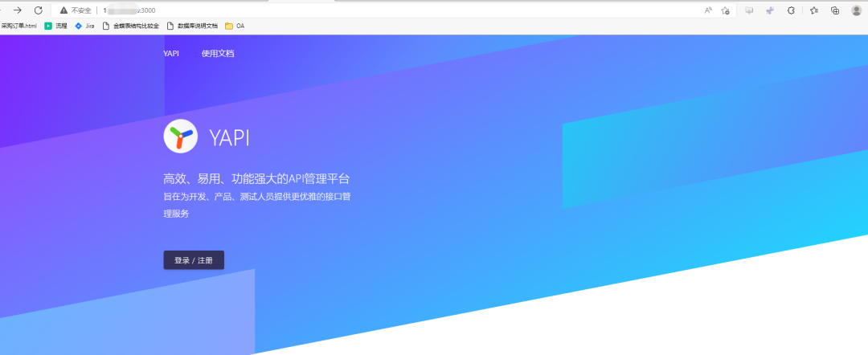Open the 采购订单.html bookmark
Screen dimensions: 868x355
(x=18, y=26)
